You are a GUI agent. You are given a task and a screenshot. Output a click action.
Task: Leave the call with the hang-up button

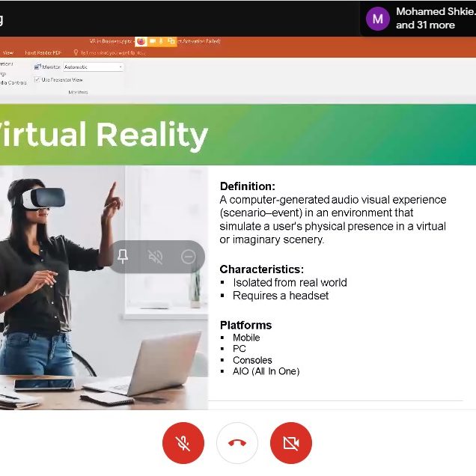coord(237,443)
